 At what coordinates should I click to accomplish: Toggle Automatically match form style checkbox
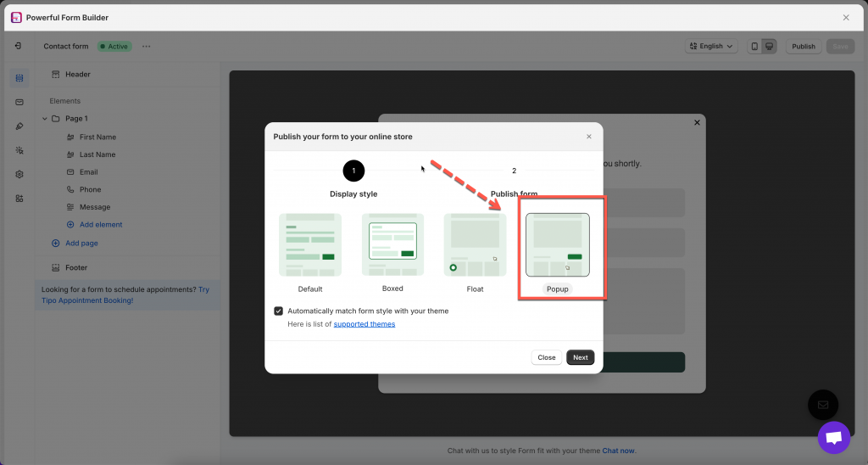[x=279, y=311]
